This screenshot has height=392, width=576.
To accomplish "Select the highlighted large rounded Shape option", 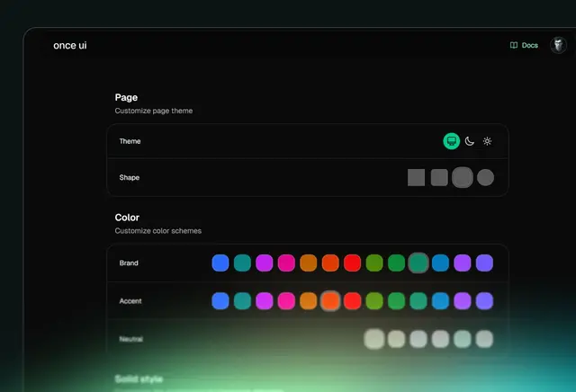I will 463,177.
